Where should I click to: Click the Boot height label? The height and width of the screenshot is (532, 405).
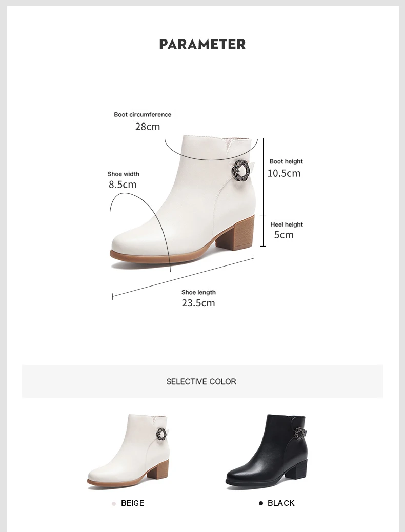pyautogui.click(x=286, y=161)
